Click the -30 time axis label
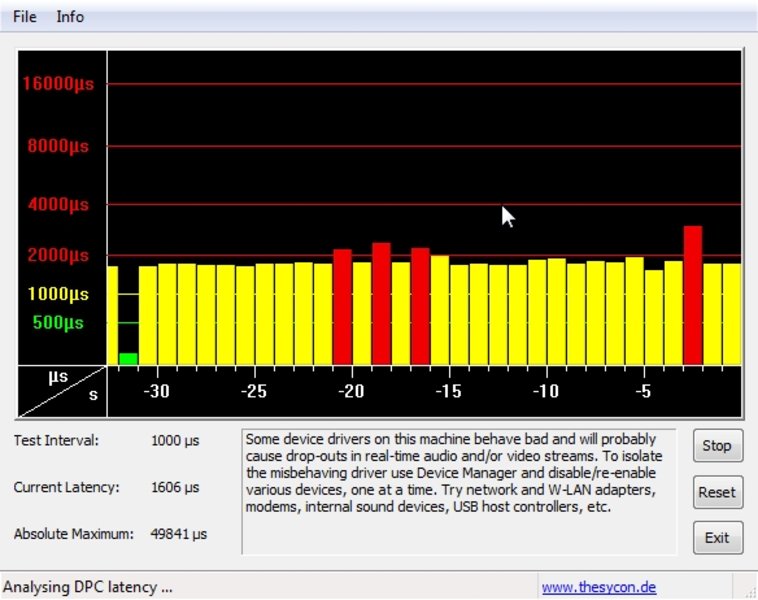The image size is (758, 600). (157, 391)
